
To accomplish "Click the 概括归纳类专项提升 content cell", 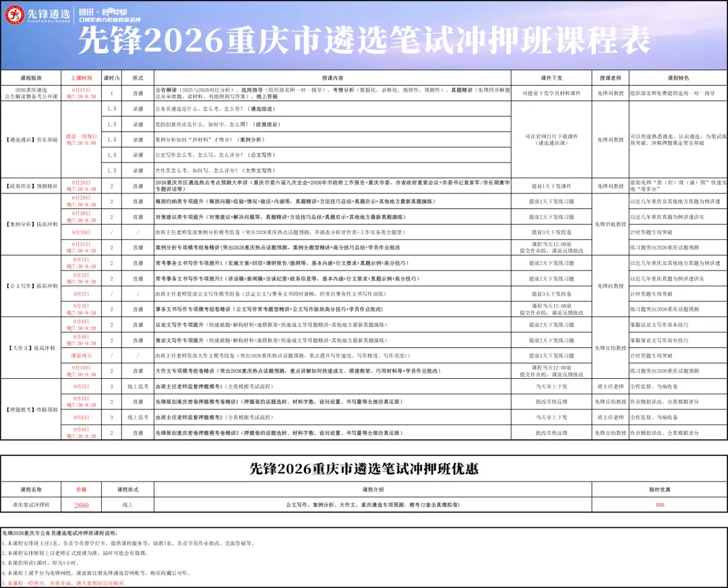I will point(332,201).
